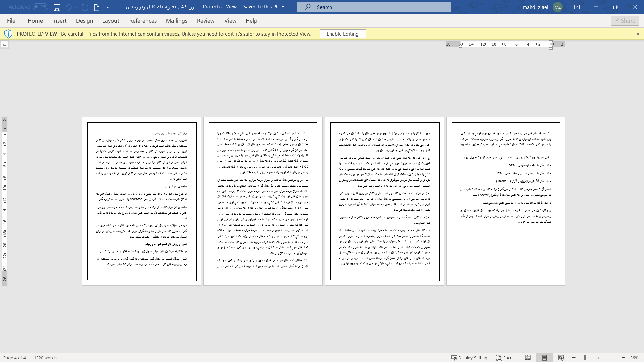
Task: Open the Design tab
Action: point(84,21)
